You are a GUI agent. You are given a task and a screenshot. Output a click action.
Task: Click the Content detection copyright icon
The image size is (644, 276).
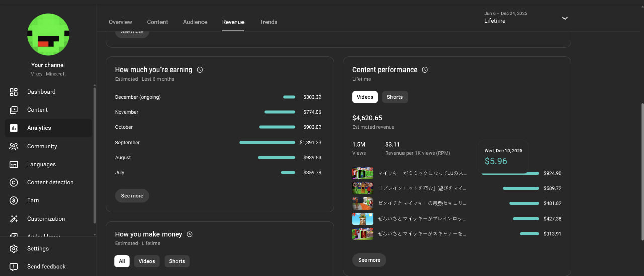pos(14,182)
